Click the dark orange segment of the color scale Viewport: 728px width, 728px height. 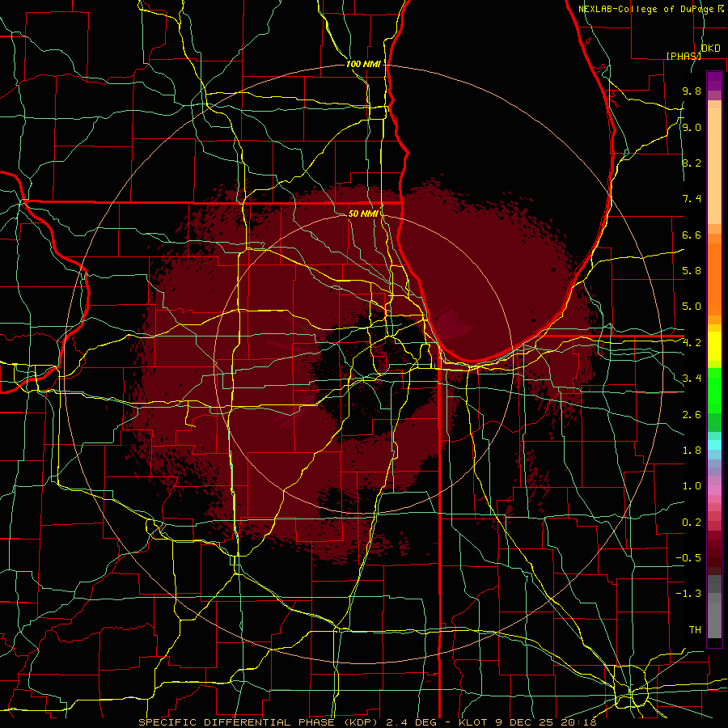714,279
